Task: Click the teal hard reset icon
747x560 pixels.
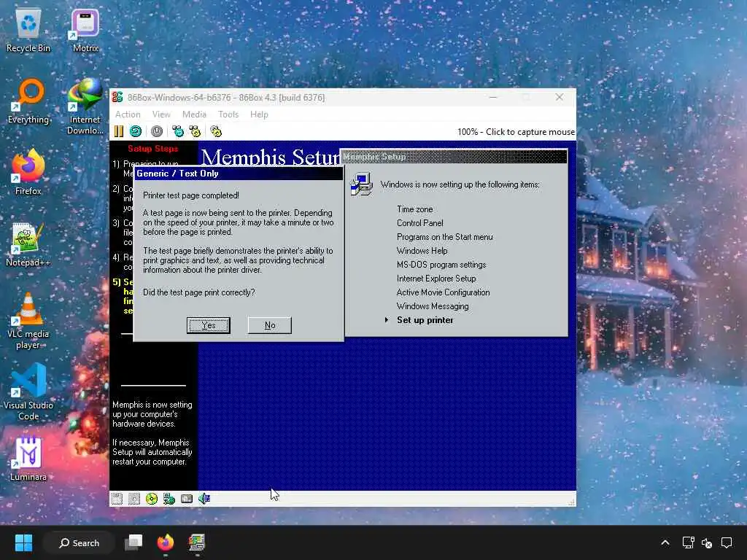Action: [x=136, y=131]
